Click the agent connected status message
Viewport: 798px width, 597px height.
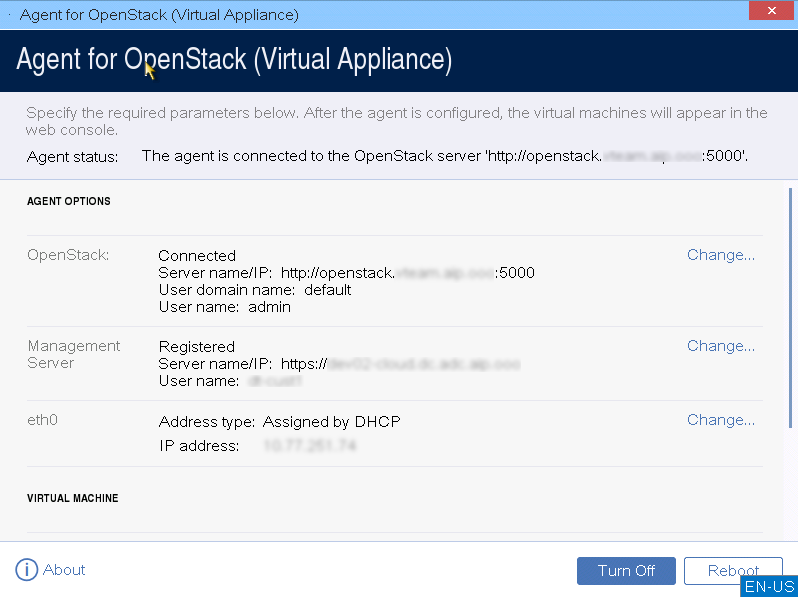click(444, 156)
